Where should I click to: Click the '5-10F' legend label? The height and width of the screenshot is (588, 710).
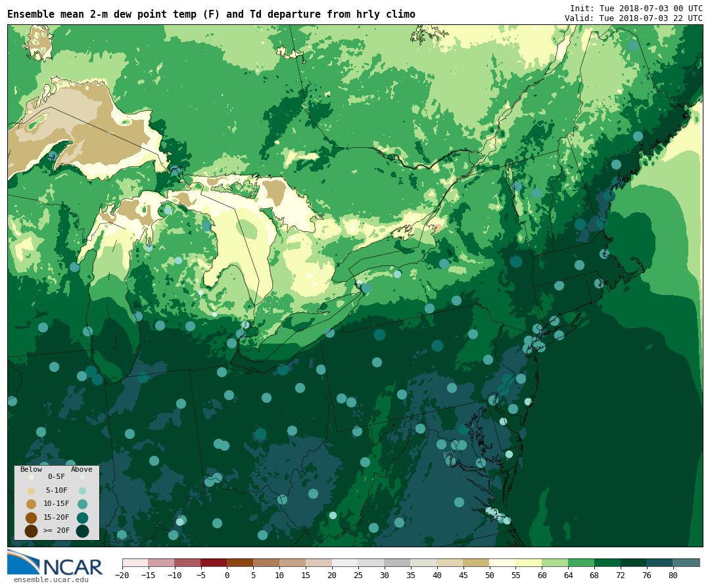point(57,490)
